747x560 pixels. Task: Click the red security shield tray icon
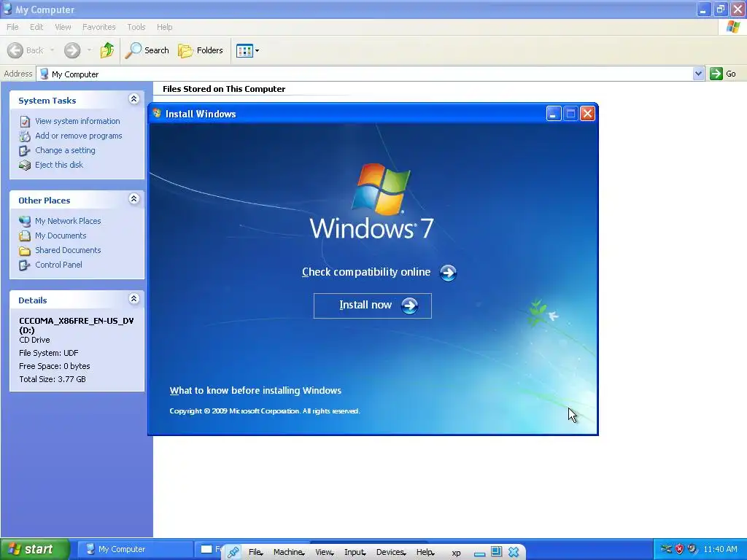pos(679,549)
